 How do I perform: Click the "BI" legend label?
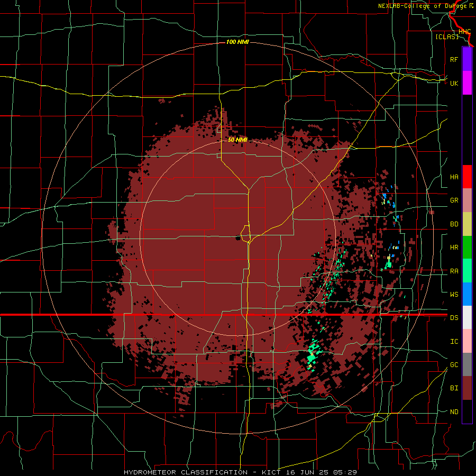point(454,388)
